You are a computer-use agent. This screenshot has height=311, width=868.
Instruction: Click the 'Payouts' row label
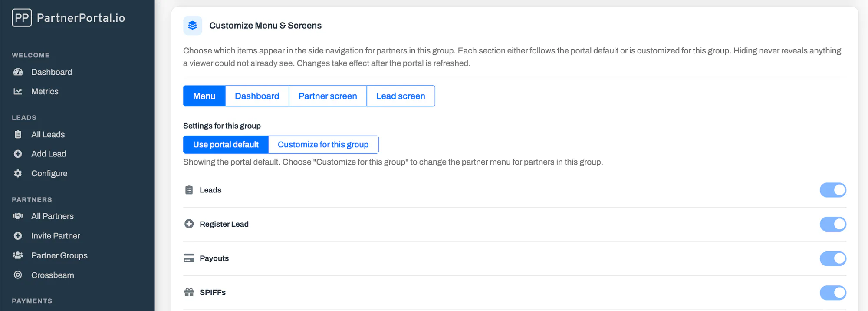tap(214, 258)
